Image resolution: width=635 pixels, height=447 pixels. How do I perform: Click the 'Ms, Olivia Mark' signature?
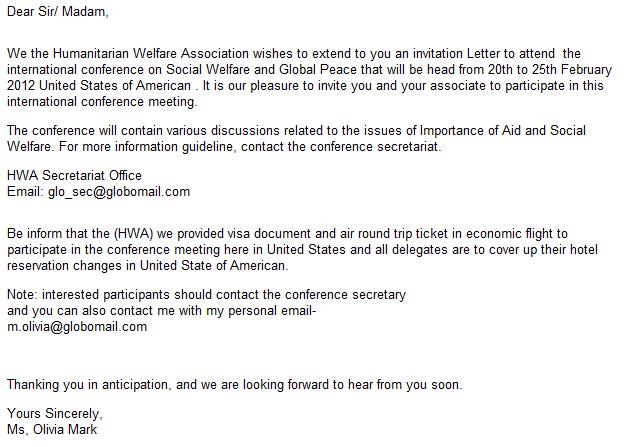click(x=52, y=429)
